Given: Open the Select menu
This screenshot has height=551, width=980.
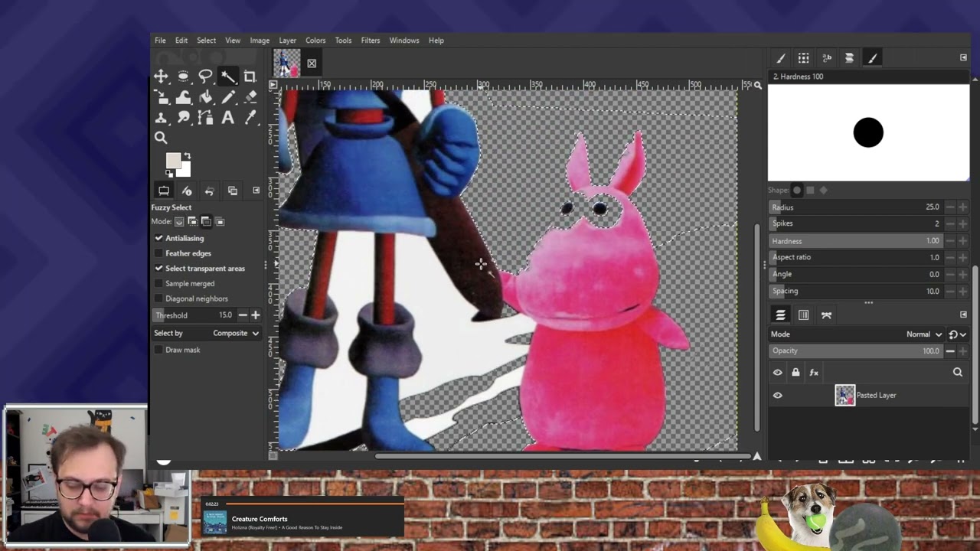Looking at the screenshot, I should click(206, 41).
